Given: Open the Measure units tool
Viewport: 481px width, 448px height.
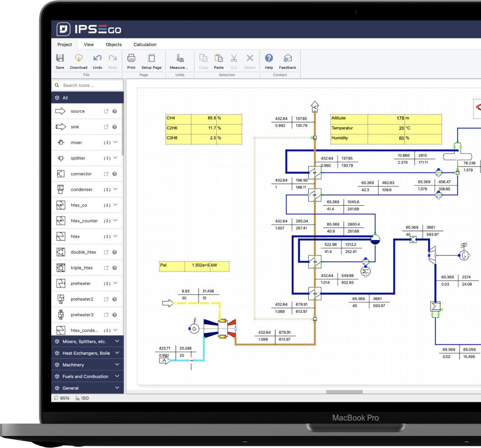Looking at the screenshot, I should pos(180,61).
